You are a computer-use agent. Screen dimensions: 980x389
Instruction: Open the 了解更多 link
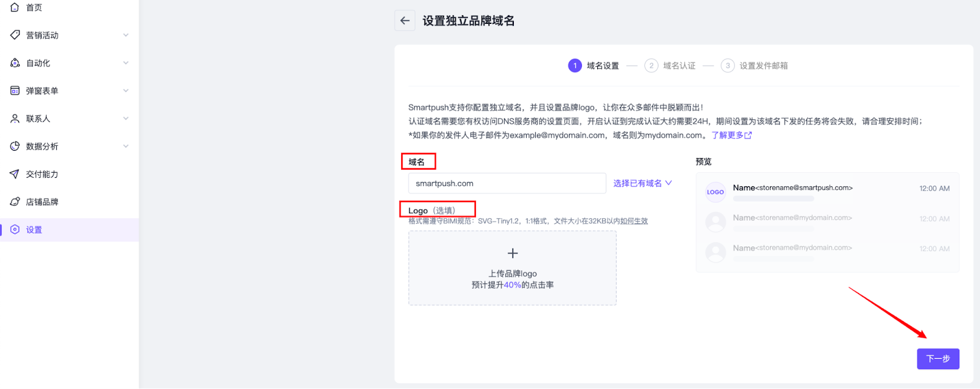731,135
